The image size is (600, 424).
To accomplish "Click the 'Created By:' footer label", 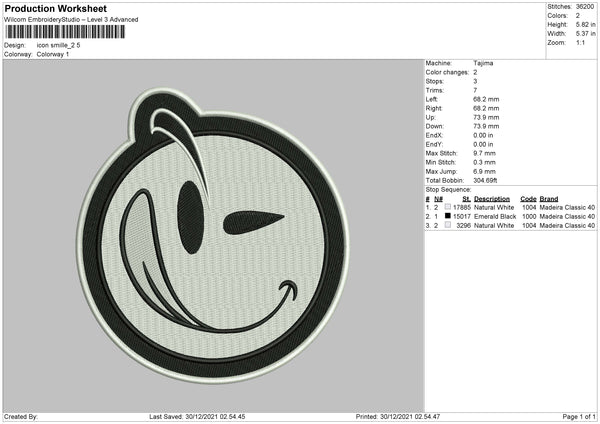I will pos(21,417).
